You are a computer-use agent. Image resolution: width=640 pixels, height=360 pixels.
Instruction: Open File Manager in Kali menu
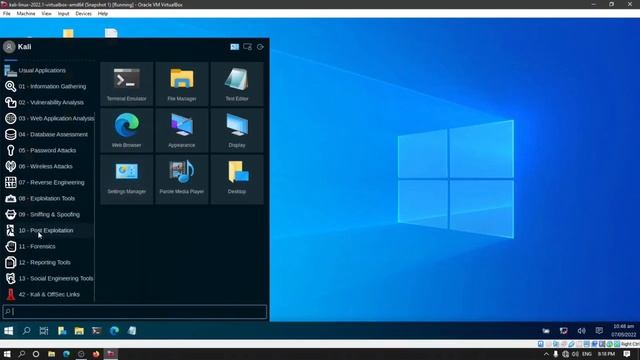(182, 84)
